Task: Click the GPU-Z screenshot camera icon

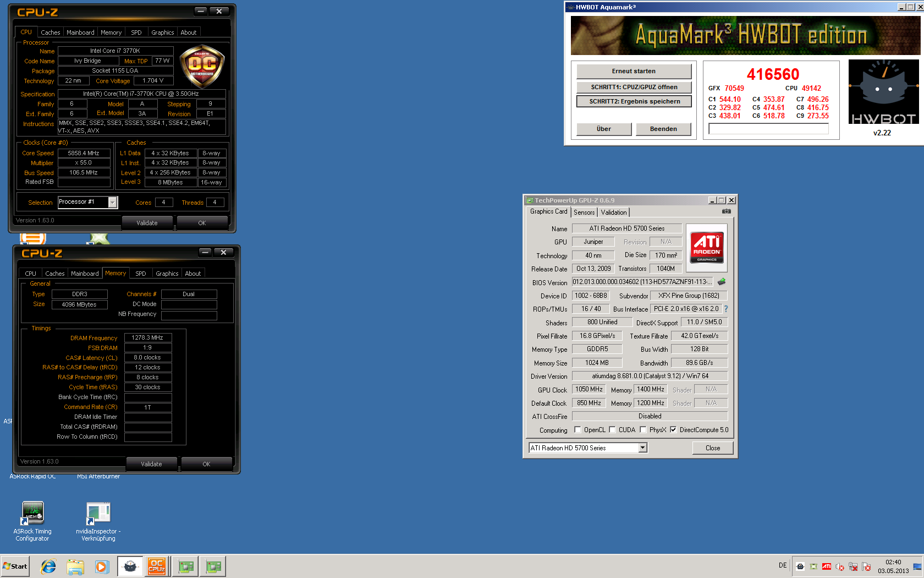Action: pyautogui.click(x=727, y=211)
